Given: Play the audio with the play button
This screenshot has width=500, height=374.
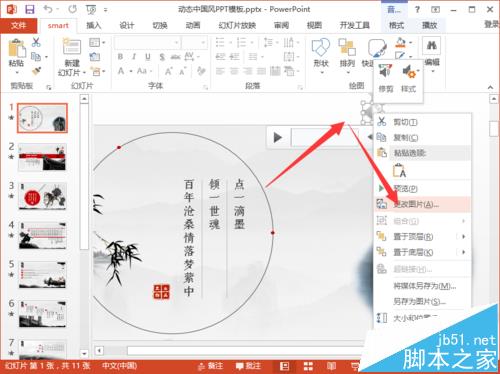Looking at the screenshot, I should pyautogui.click(x=277, y=137).
